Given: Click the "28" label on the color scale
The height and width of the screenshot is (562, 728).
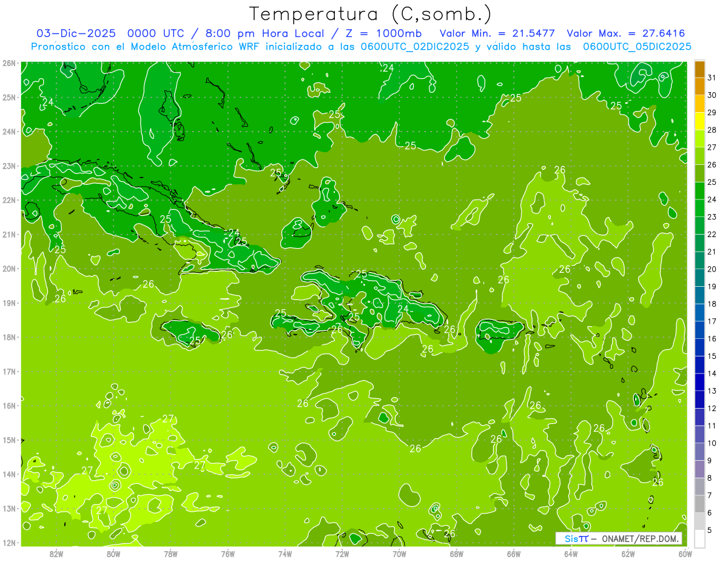Looking at the screenshot, I should click(x=712, y=130).
